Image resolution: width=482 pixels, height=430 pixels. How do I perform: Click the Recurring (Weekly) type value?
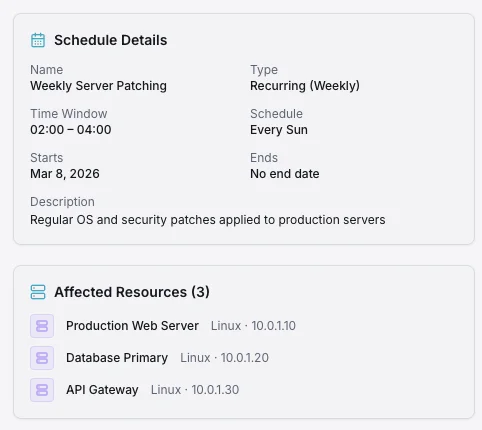pyautogui.click(x=305, y=86)
